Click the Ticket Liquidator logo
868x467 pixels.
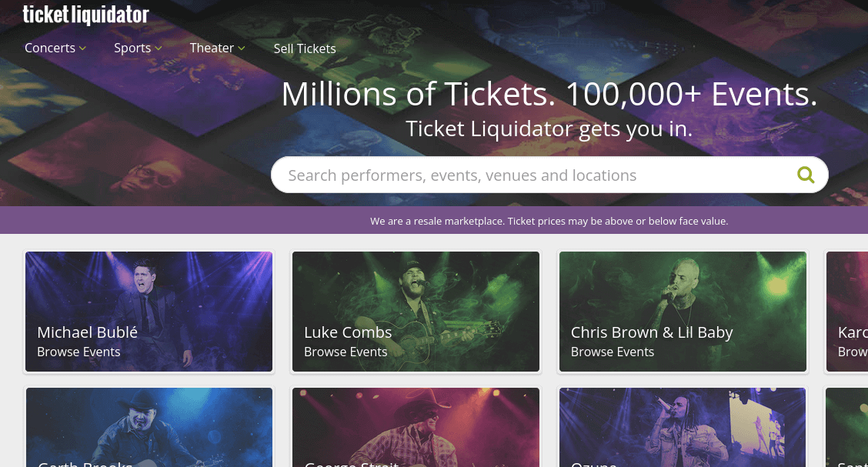pyautogui.click(x=85, y=14)
